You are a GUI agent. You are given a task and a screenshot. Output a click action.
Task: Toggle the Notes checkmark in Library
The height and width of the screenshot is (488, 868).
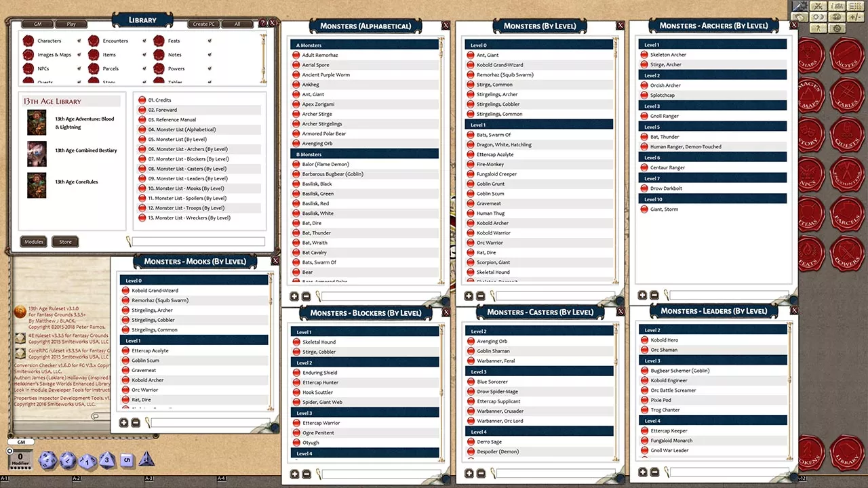click(x=210, y=55)
